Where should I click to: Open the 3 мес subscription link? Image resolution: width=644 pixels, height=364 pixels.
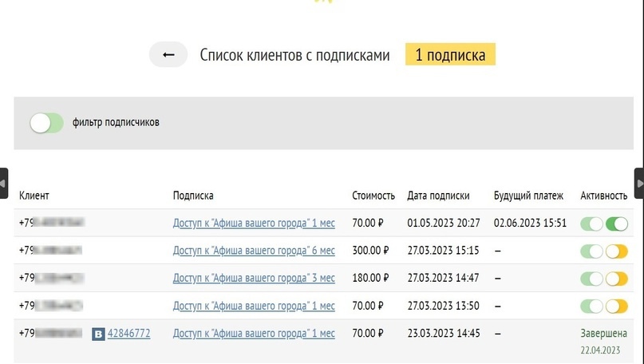pos(254,278)
